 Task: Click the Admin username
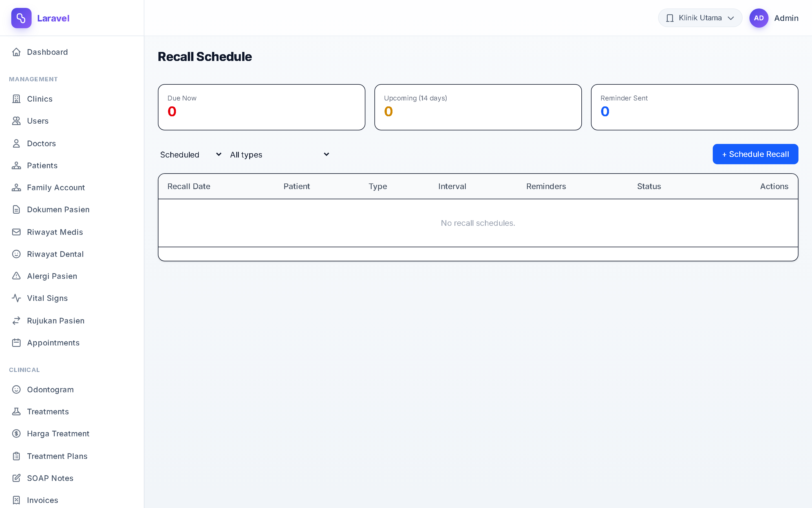[786, 18]
